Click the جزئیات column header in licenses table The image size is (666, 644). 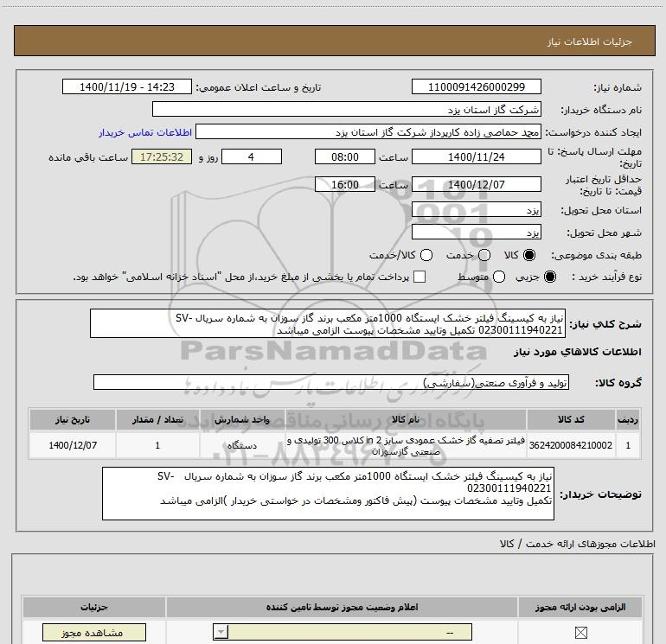click(x=94, y=607)
